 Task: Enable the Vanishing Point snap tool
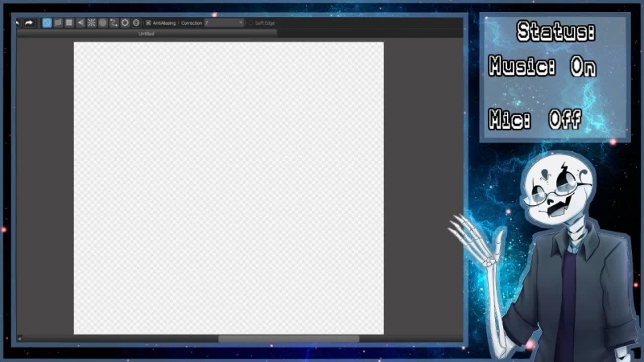(x=80, y=23)
